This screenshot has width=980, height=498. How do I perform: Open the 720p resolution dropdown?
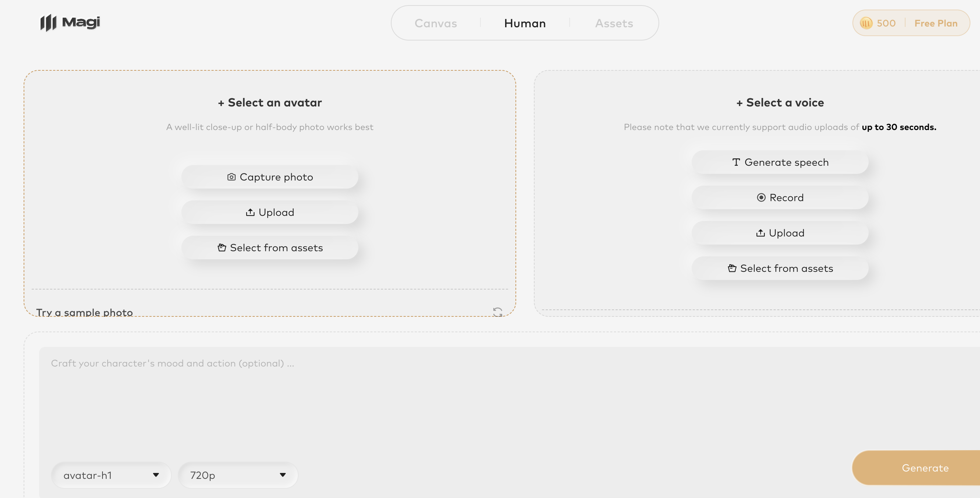[238, 475]
